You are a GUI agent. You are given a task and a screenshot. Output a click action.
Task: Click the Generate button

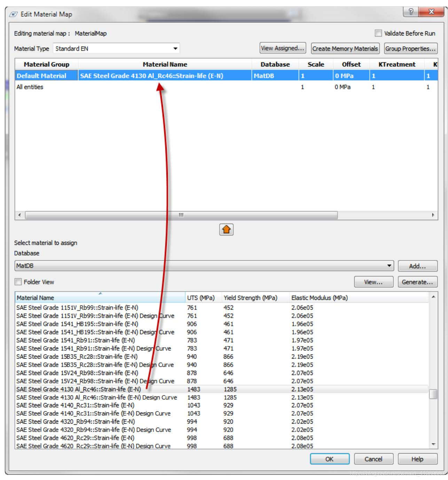[x=417, y=282]
